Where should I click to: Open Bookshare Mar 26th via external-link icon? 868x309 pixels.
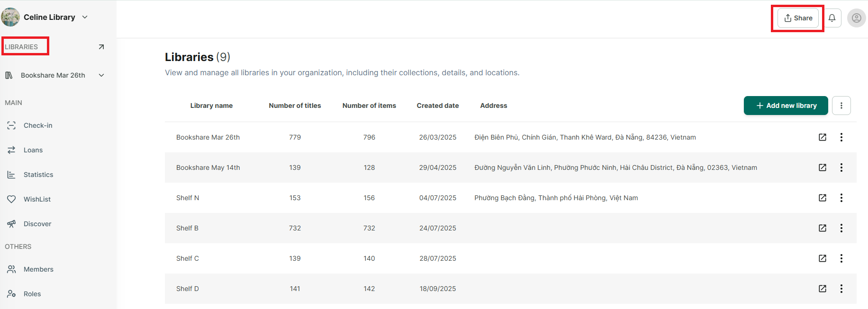823,137
